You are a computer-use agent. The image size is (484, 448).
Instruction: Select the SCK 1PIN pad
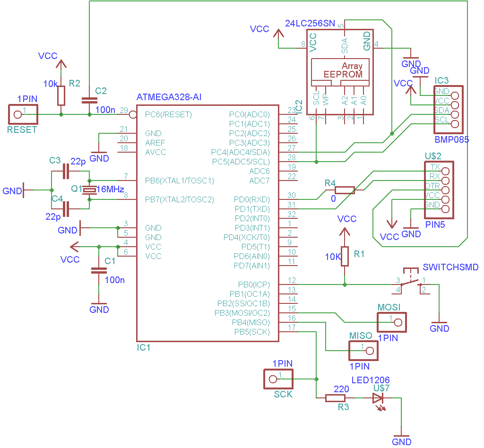(278, 379)
